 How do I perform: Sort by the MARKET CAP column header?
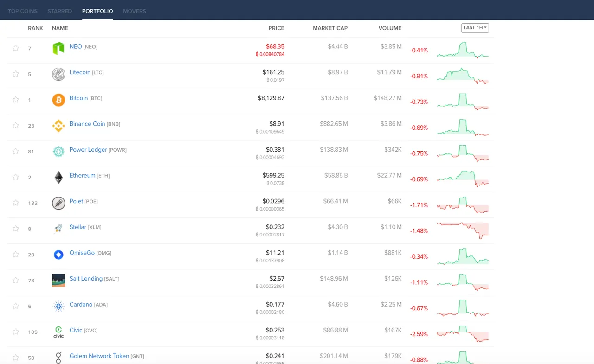pos(330,28)
